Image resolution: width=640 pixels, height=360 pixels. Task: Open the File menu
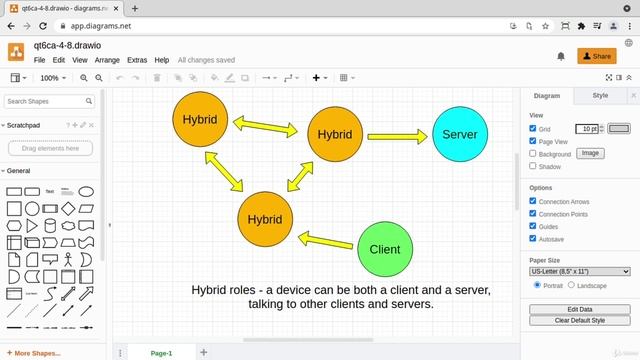40,60
